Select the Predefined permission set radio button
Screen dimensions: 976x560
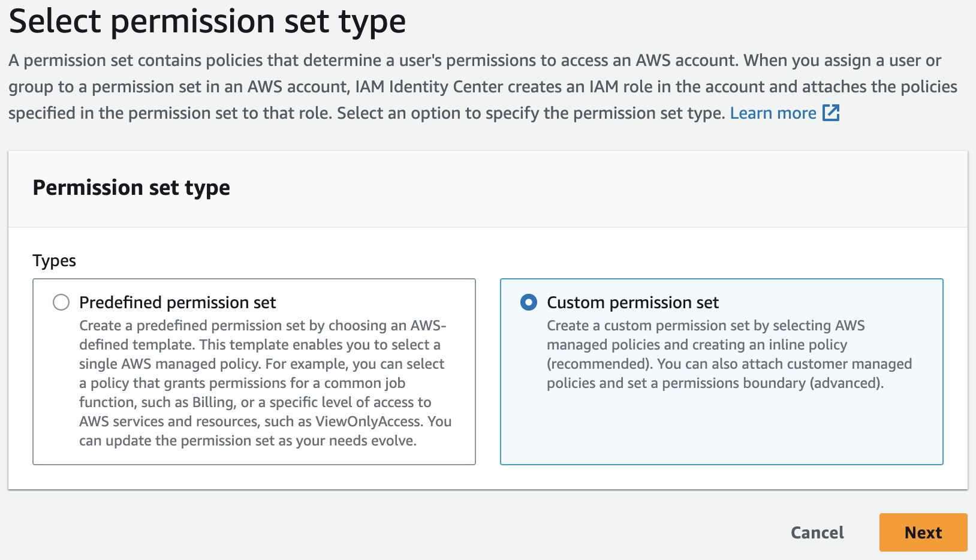click(x=61, y=302)
